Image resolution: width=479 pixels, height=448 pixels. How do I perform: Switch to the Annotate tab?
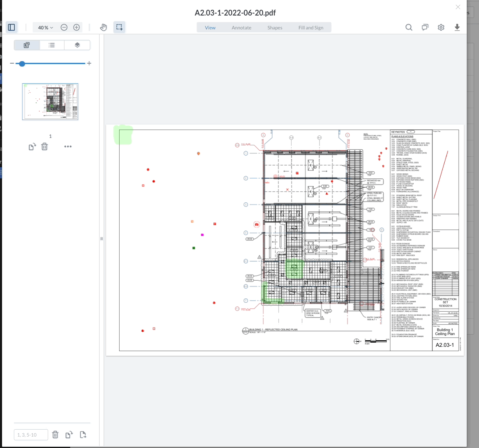tap(241, 27)
